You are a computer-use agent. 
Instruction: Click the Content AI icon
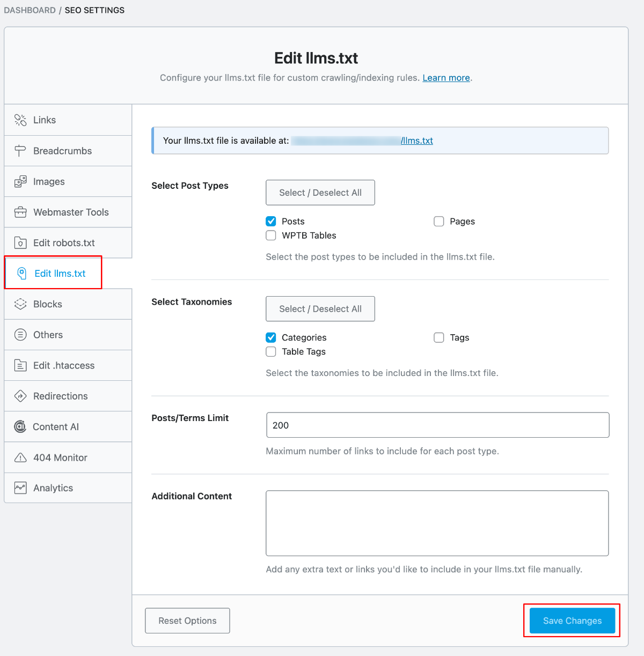pos(20,427)
